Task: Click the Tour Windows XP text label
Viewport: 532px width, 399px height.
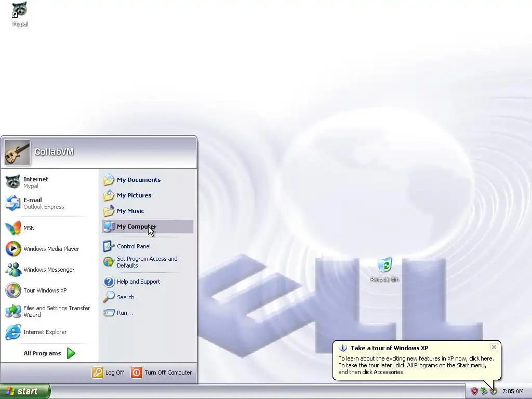Action: pyautogui.click(x=45, y=290)
